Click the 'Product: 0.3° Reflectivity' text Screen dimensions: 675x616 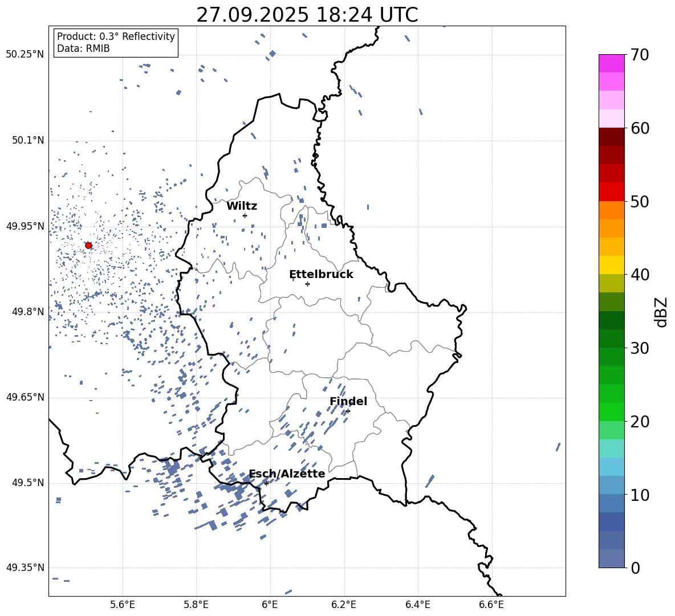click(x=116, y=36)
